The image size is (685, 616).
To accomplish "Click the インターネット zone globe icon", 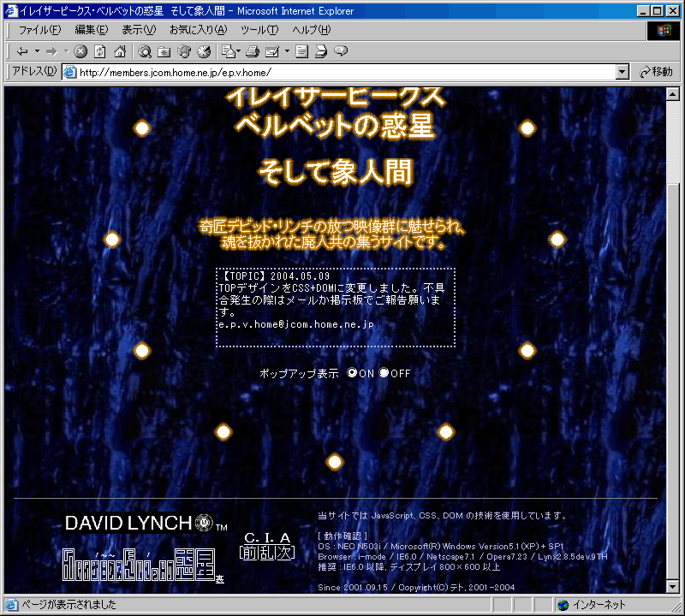I will (563, 605).
